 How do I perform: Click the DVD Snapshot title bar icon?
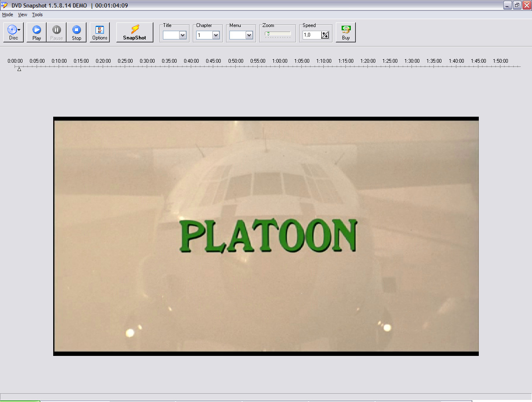pyautogui.click(x=5, y=5)
